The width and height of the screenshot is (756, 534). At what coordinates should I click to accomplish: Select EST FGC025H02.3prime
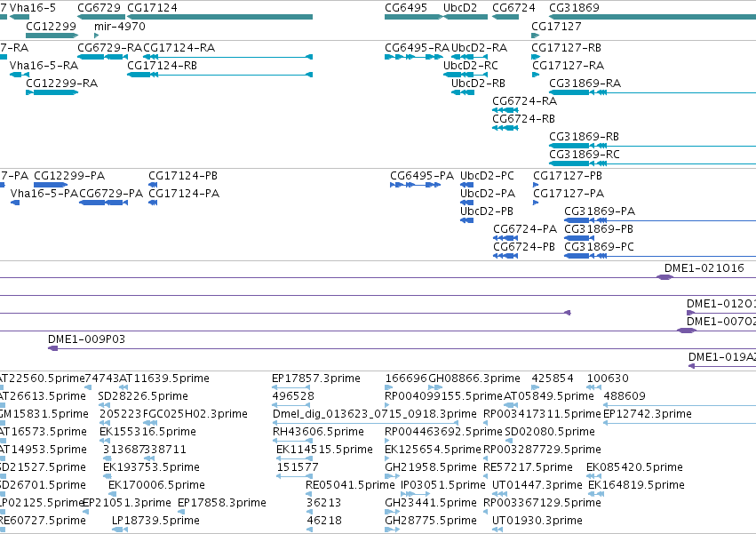click(195, 414)
